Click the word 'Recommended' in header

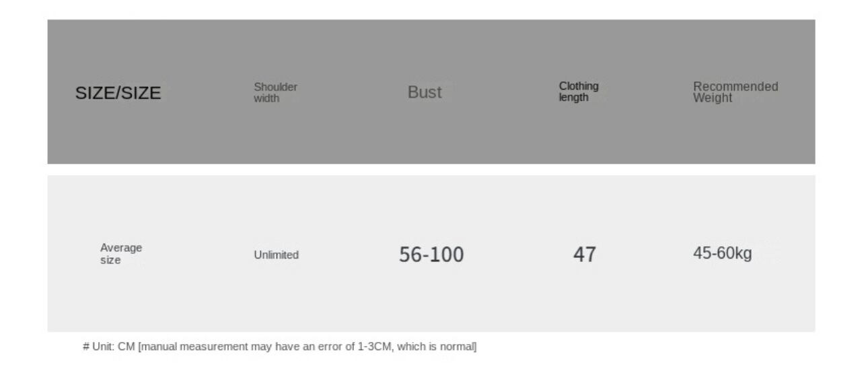(x=735, y=87)
